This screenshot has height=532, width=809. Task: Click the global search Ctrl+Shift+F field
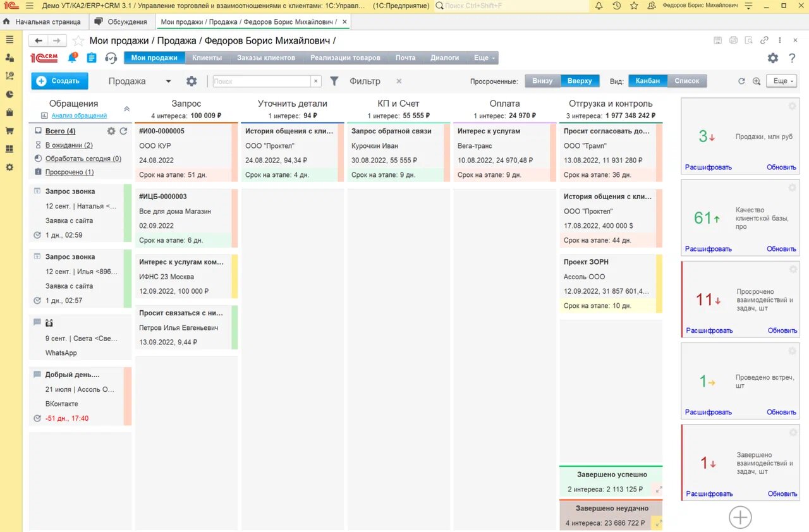click(x=512, y=6)
